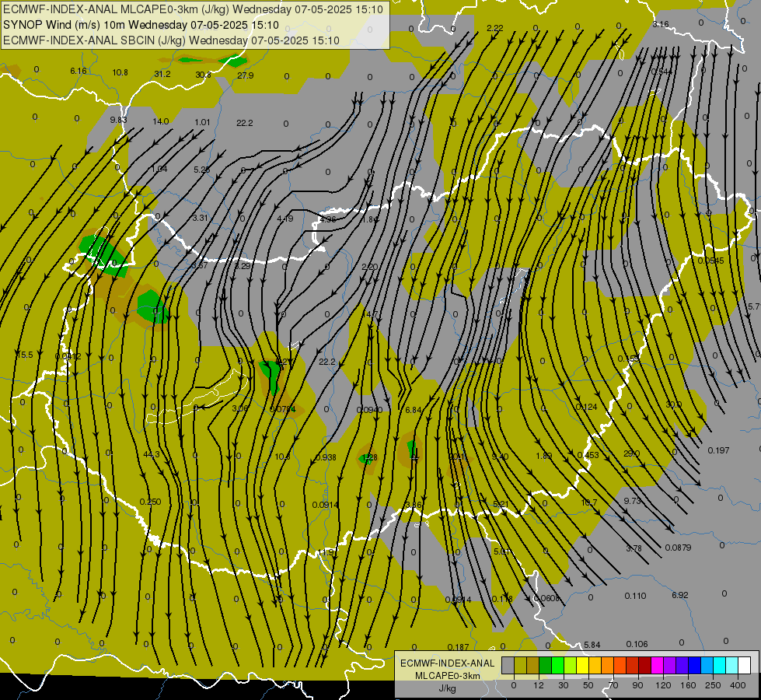Click the 6.84 map value

(413, 410)
